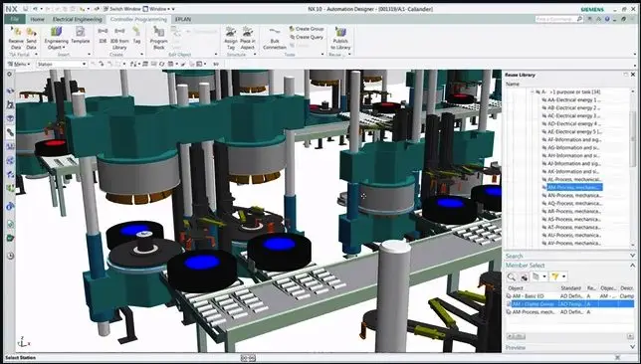Choose the Assign Tag tool
The width and height of the screenshot is (641, 364).
click(x=231, y=38)
